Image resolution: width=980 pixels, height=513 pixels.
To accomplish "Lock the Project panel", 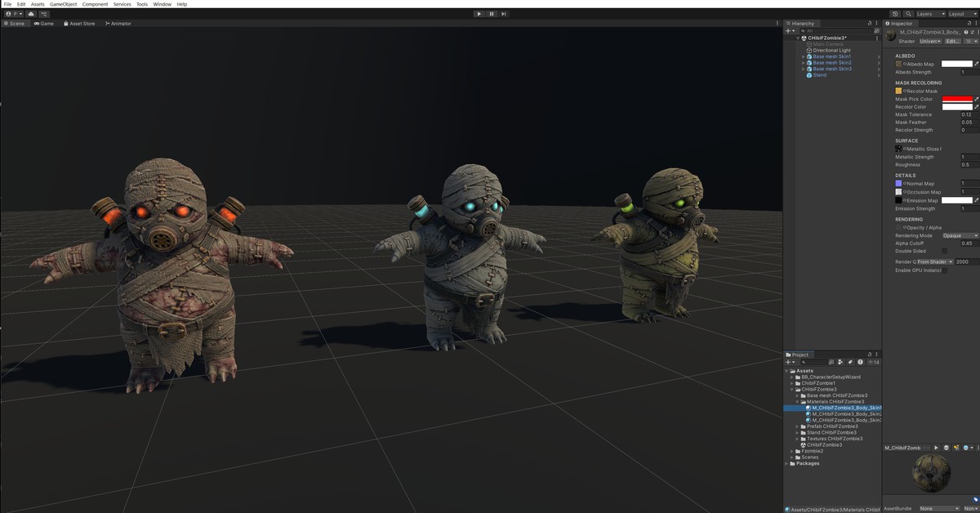I will coord(870,355).
